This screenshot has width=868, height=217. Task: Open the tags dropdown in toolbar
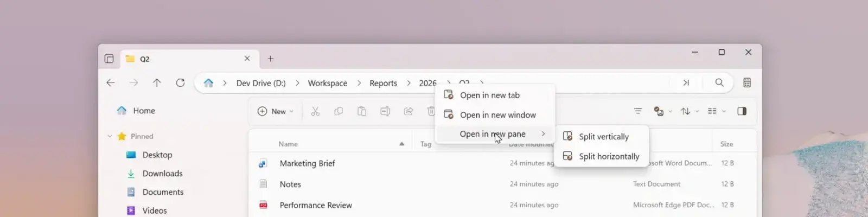click(x=663, y=111)
